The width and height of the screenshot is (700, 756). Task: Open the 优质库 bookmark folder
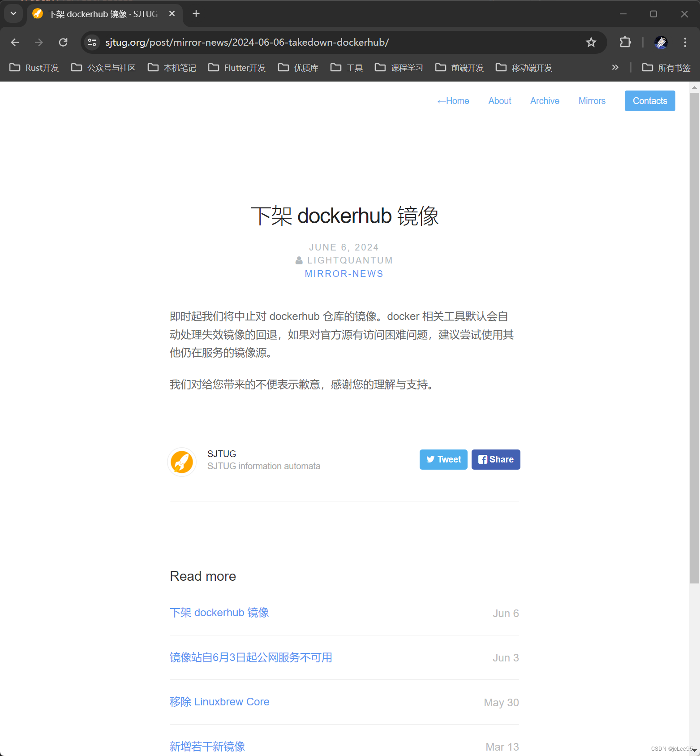coord(298,68)
